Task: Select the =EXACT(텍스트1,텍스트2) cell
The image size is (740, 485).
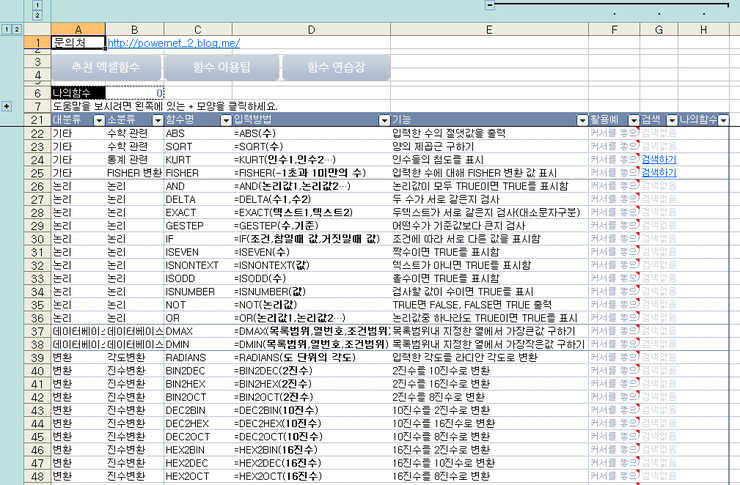Action: 311,212
